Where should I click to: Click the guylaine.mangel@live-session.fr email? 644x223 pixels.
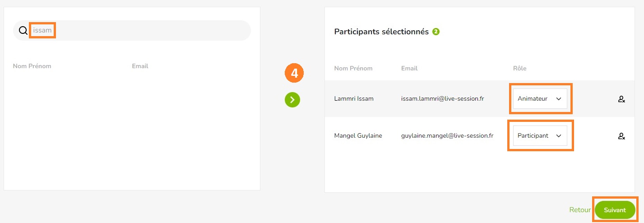(447, 135)
